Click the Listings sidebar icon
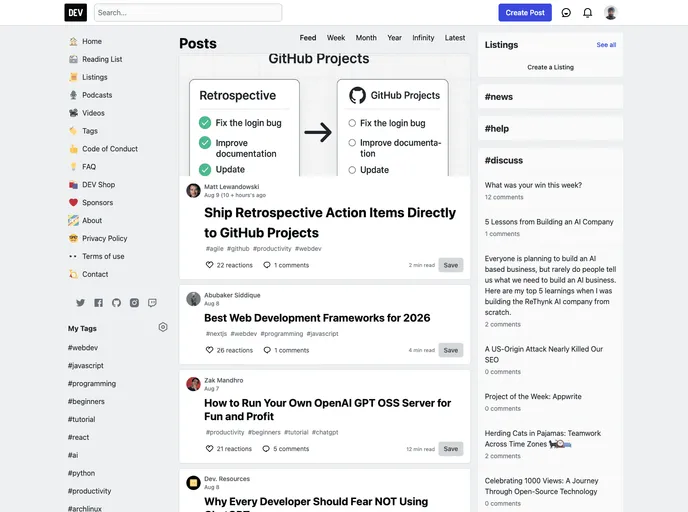688x512 pixels. (73, 77)
